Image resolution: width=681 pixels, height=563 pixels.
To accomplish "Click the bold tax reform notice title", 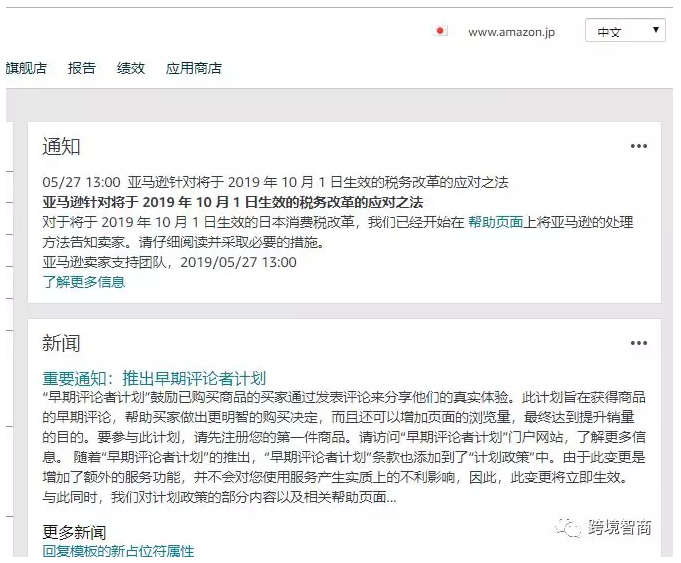I will pyautogui.click(x=233, y=202).
